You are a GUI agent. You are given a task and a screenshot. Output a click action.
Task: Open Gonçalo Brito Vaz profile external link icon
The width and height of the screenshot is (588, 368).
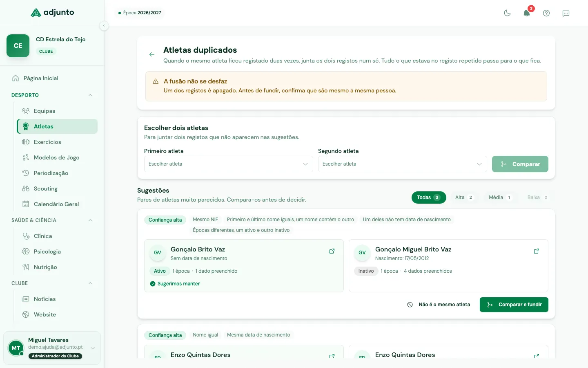coord(332,251)
